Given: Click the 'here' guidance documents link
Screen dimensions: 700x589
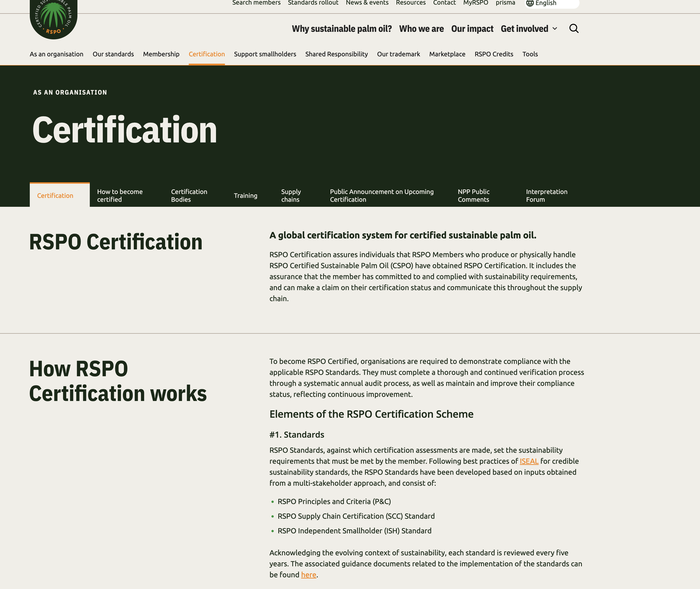Looking at the screenshot, I should pos(309,575).
